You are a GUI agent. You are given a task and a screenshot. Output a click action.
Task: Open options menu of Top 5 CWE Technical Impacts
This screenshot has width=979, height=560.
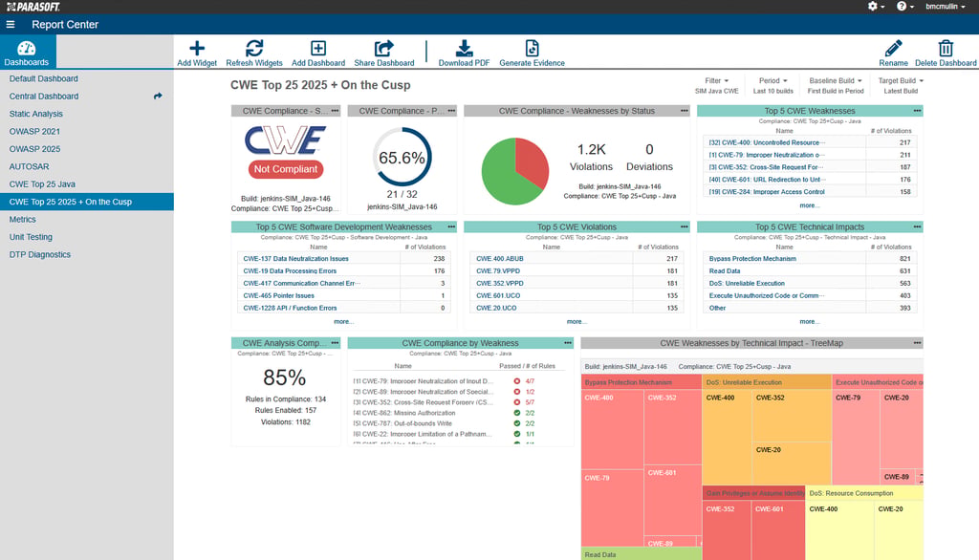(x=917, y=226)
